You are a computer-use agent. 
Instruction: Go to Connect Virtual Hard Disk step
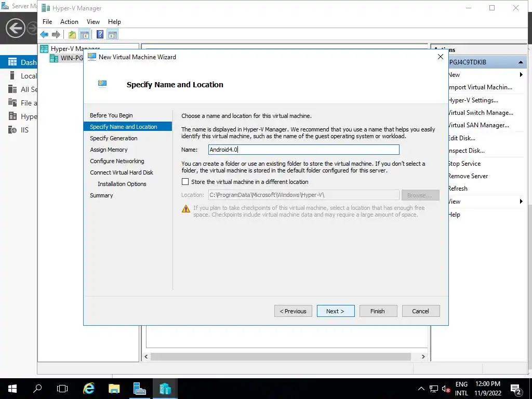[122, 172]
